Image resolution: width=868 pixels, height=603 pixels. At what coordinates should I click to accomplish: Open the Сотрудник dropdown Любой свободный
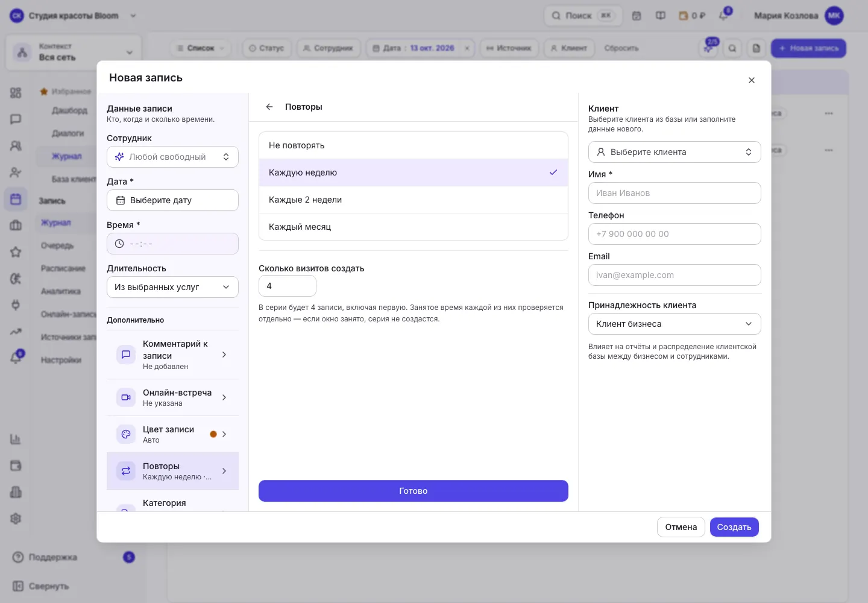pyautogui.click(x=172, y=157)
